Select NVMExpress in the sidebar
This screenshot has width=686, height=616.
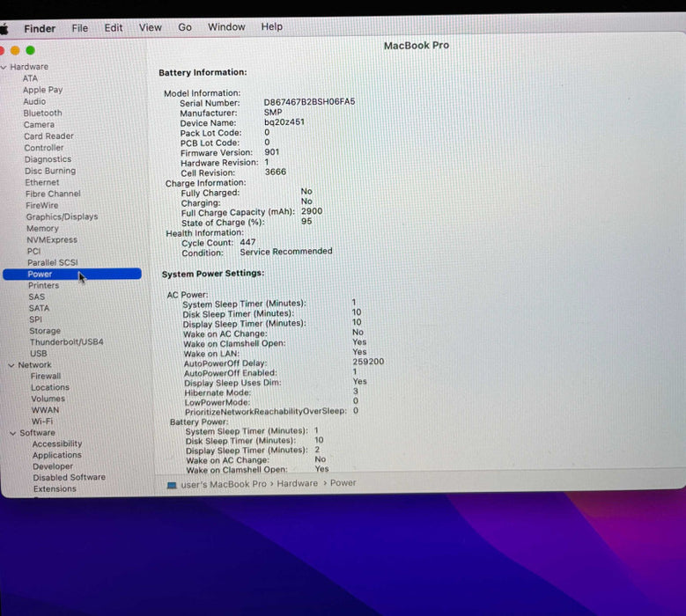[x=52, y=239]
